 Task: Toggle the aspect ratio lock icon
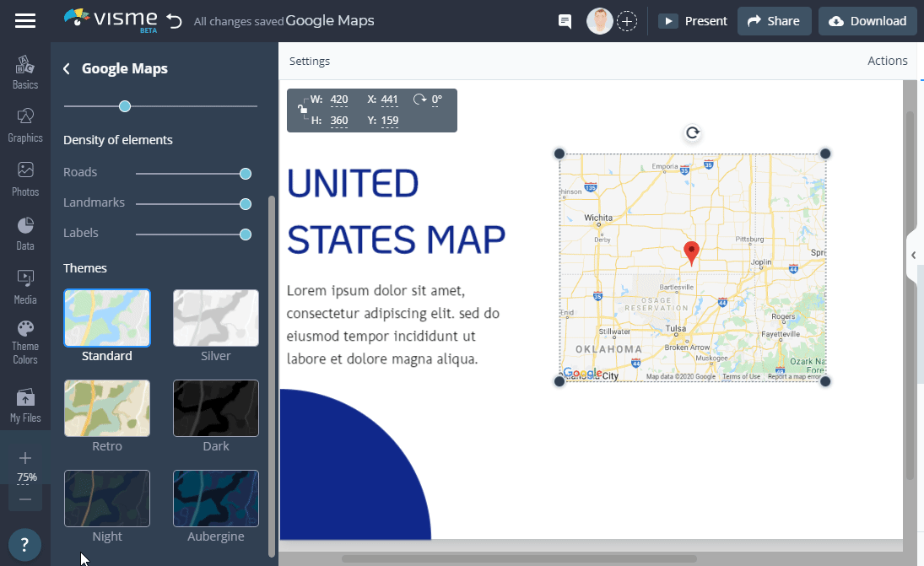pyautogui.click(x=302, y=109)
